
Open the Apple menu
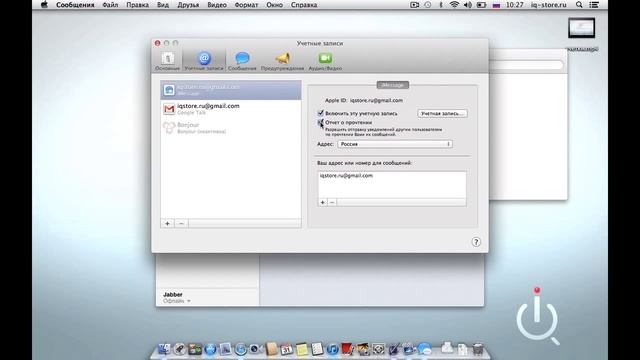(x=44, y=5)
